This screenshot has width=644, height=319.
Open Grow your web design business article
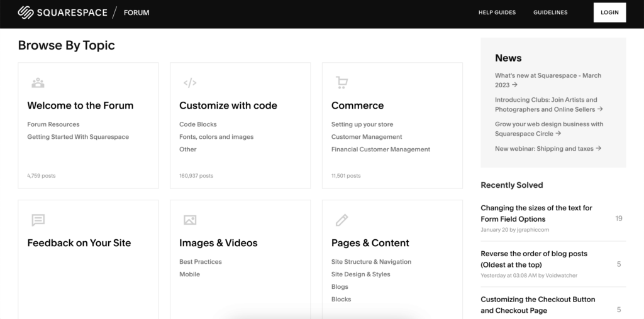549,129
